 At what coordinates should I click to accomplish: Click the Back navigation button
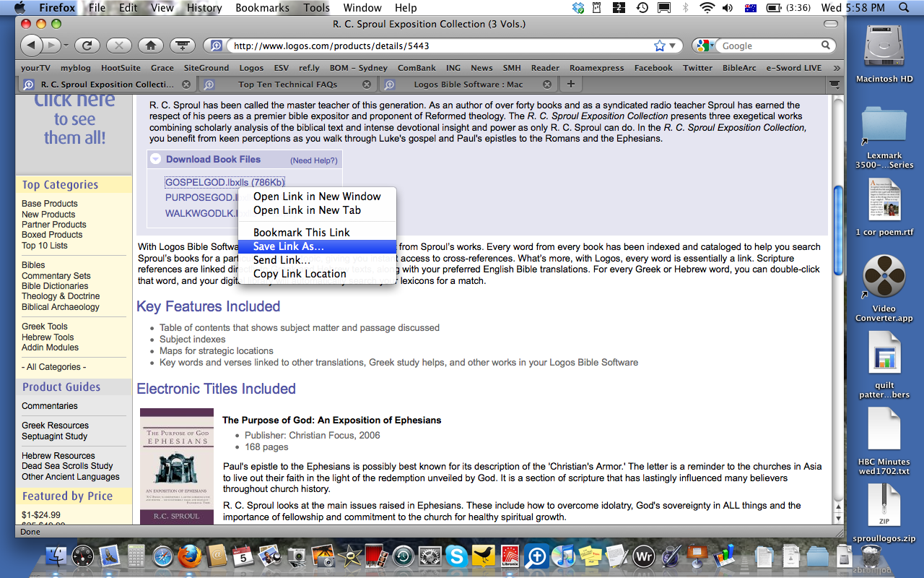[x=32, y=46]
